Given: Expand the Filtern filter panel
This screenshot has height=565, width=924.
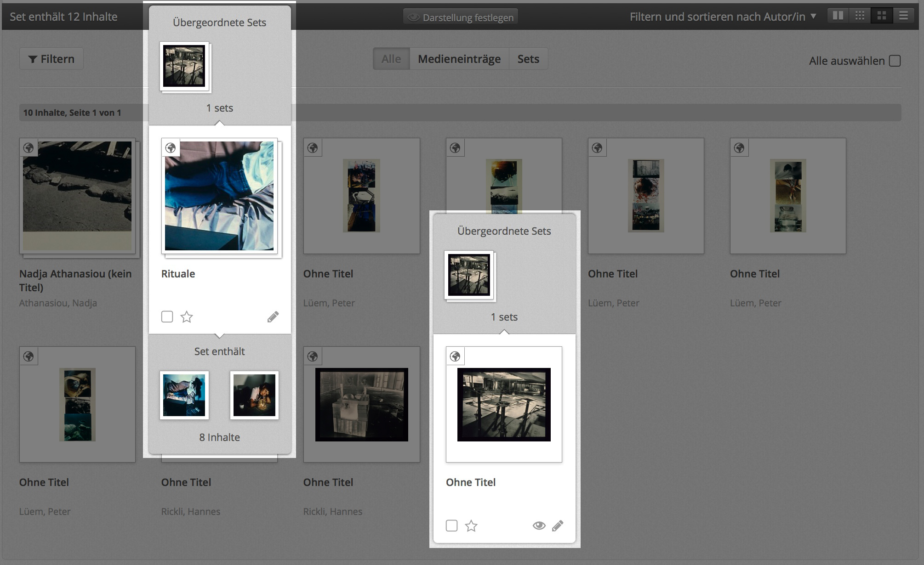Looking at the screenshot, I should pos(51,59).
